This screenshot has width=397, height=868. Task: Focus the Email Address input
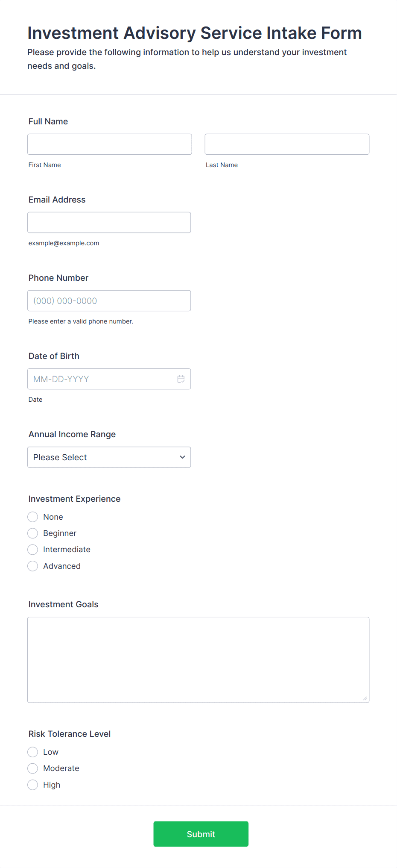pos(109,222)
